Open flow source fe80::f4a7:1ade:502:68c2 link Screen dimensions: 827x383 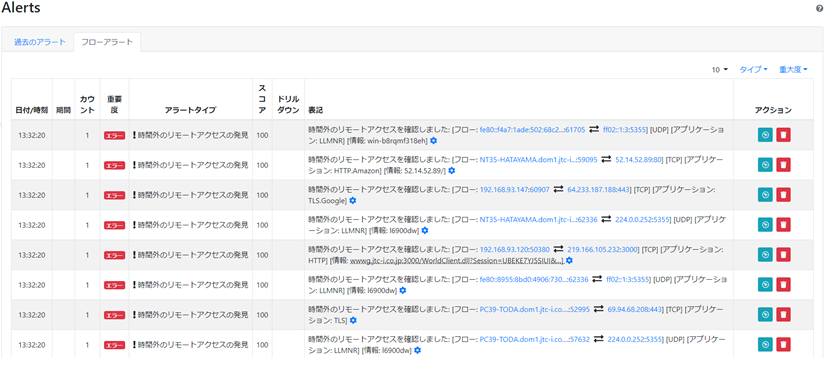532,129
